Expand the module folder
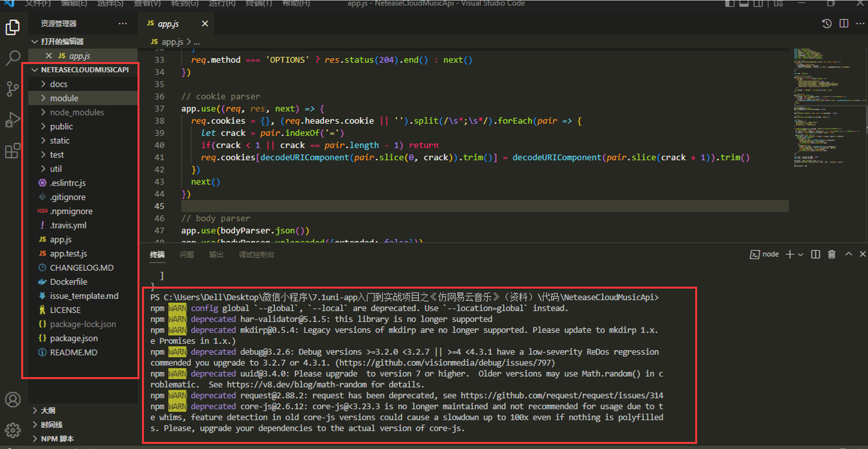 click(x=84, y=98)
